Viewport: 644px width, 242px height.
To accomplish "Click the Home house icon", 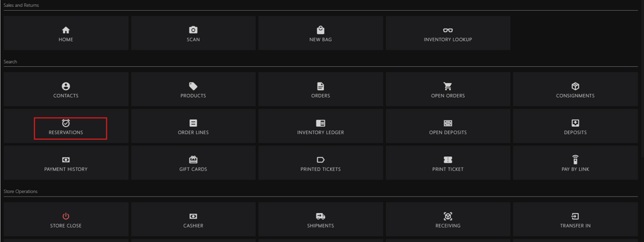I will tap(65, 30).
